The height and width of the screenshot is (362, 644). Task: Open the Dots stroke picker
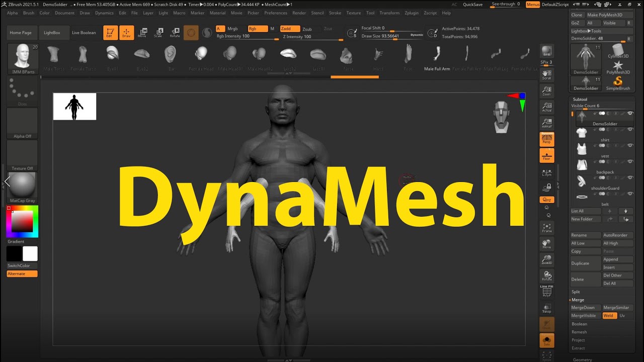click(x=22, y=92)
